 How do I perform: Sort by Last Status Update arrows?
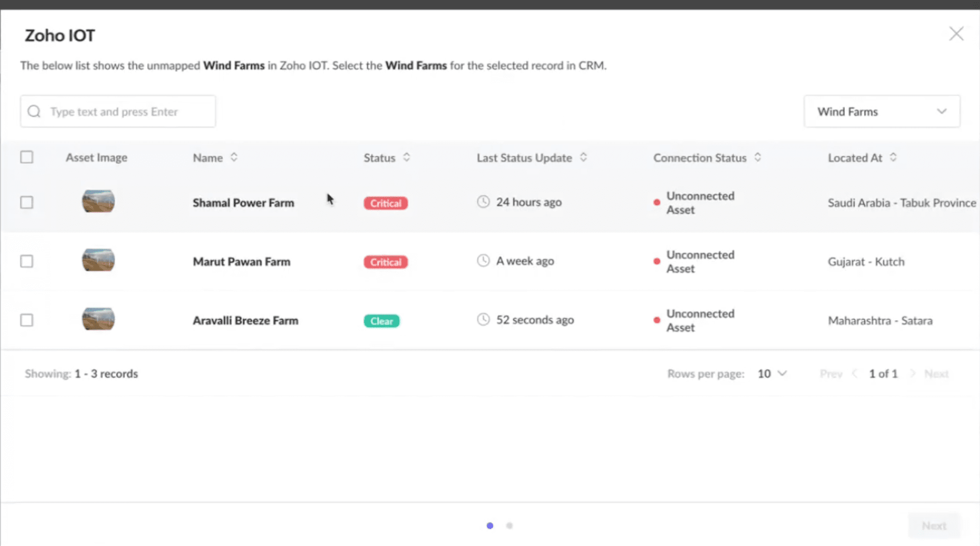coord(583,157)
